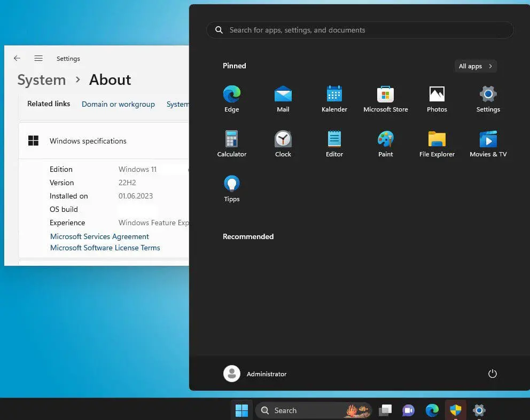Launch the Kalender app
530x420 pixels.
(x=334, y=99)
